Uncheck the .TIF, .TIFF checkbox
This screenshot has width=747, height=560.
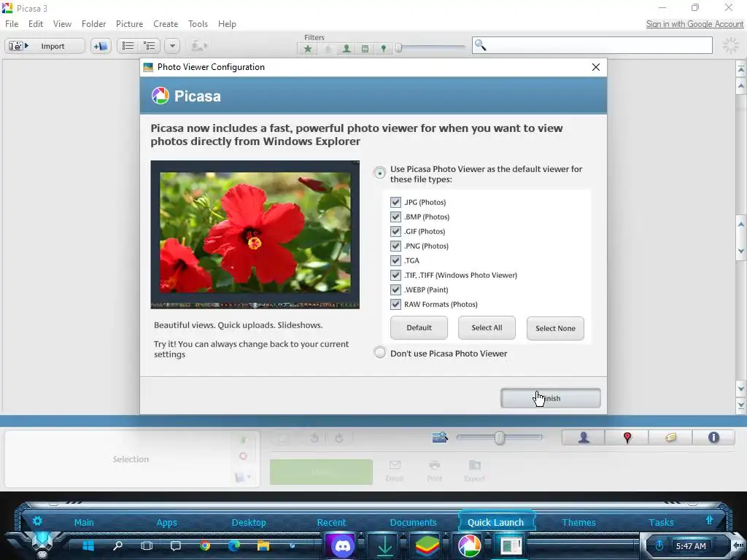click(x=395, y=275)
